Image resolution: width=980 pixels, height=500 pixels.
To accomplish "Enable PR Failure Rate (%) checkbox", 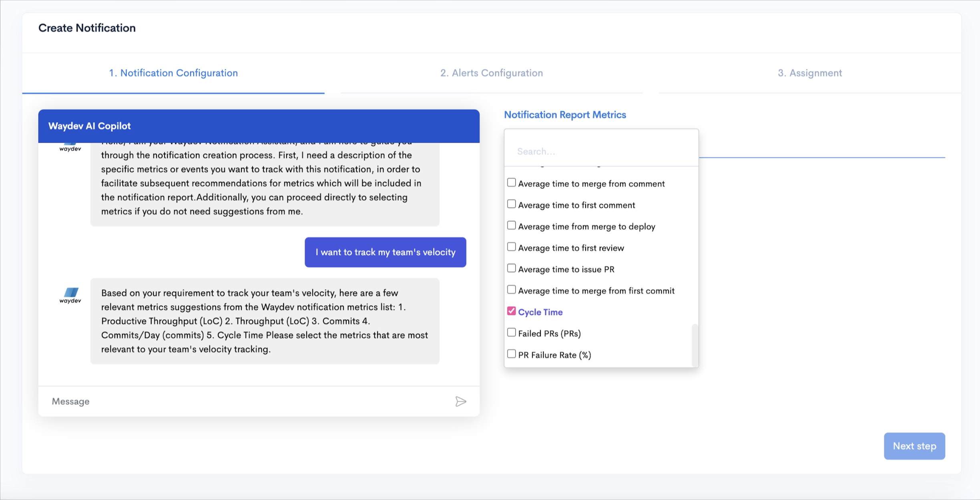I will click(511, 354).
